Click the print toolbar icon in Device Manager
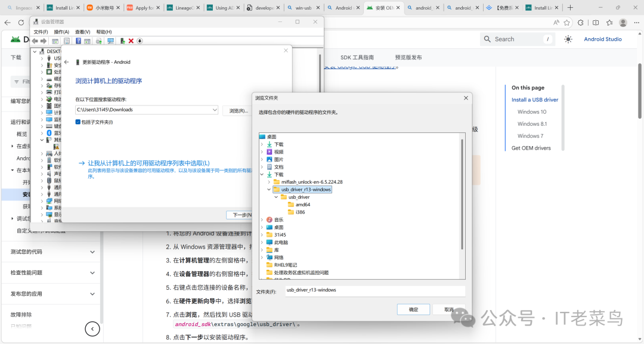Screen dimensions: 644x344 (98, 41)
